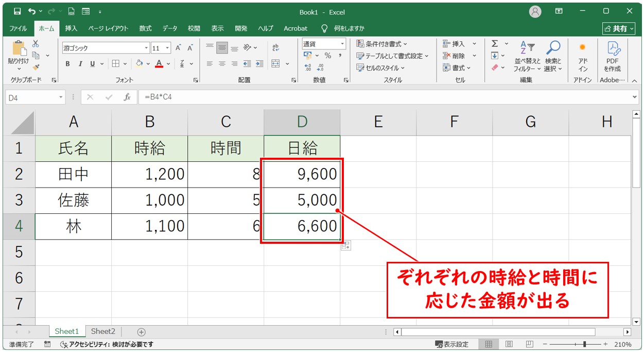The width and height of the screenshot is (644, 352).
Task: Open Cell Styles (セルのスタイル) menu
Action: [380, 68]
